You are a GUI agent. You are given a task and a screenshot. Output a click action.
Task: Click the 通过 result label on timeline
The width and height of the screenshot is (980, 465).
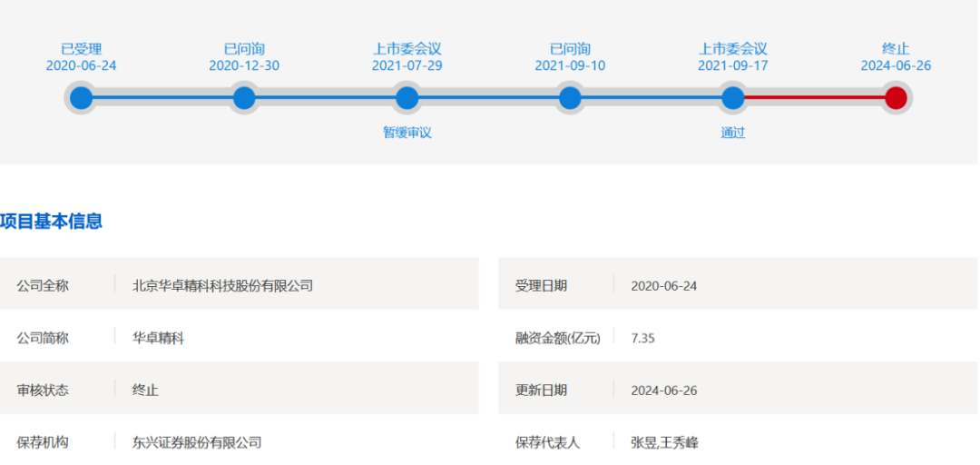pos(732,133)
